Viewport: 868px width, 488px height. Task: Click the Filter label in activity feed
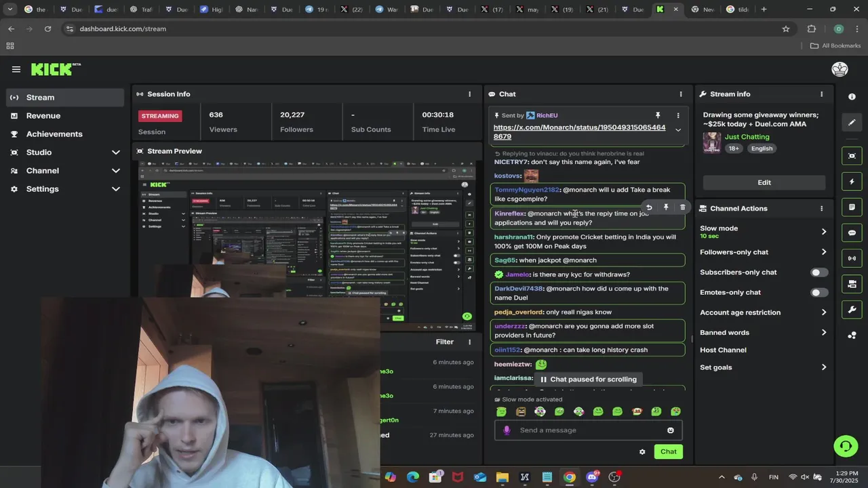[x=445, y=342]
